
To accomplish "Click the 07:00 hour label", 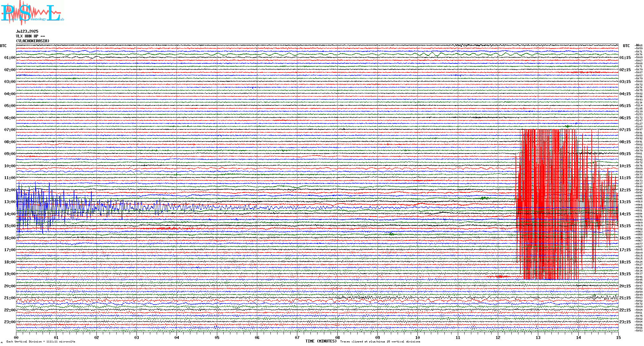I will pyautogui.click(x=10, y=130).
